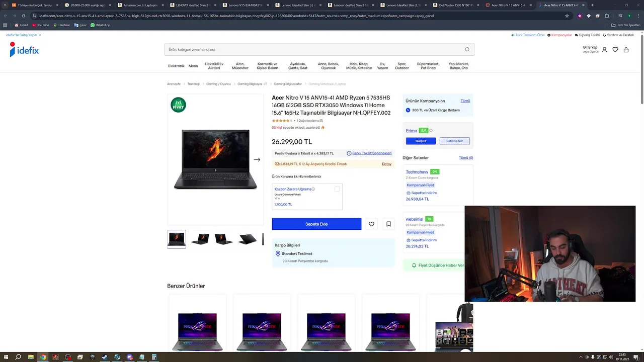Image resolution: width=644 pixels, height=362 pixels.
Task: Reload the page in browser toolbar
Action: coord(23,16)
